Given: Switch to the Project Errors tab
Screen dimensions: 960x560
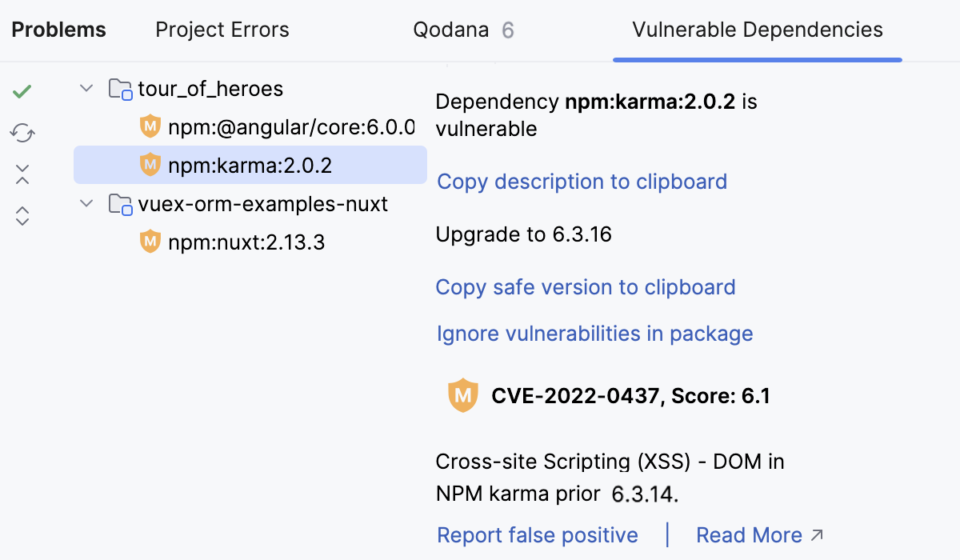Looking at the screenshot, I should 222,30.
